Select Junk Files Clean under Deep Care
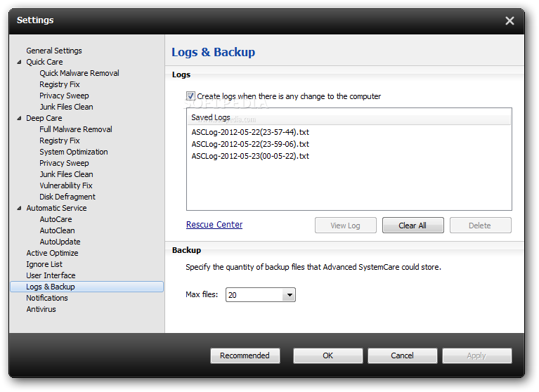Image resolution: width=539 pixels, height=392 pixels. pyautogui.click(x=66, y=174)
